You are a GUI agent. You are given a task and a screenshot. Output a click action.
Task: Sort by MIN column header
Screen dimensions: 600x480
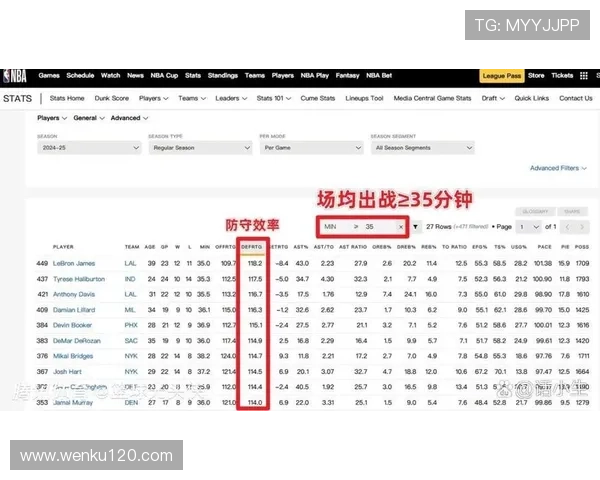(205, 247)
